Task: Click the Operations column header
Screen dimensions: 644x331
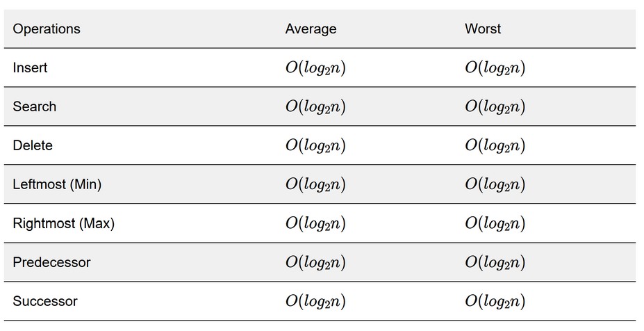Action: pyautogui.click(x=47, y=29)
